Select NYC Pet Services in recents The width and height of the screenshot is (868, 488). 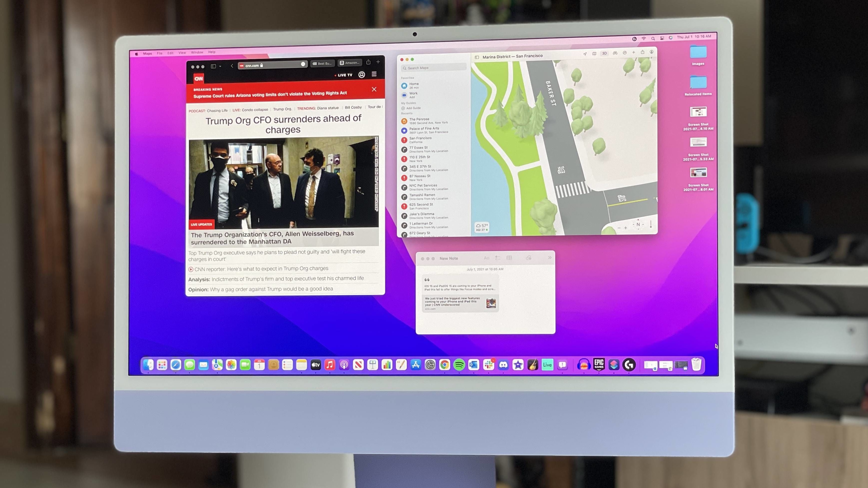[434, 187]
